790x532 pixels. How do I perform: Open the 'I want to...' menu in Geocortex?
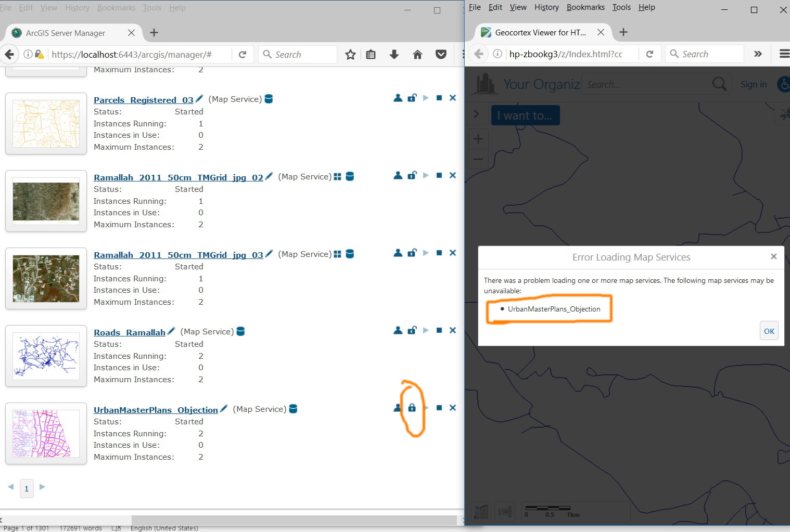coord(525,115)
